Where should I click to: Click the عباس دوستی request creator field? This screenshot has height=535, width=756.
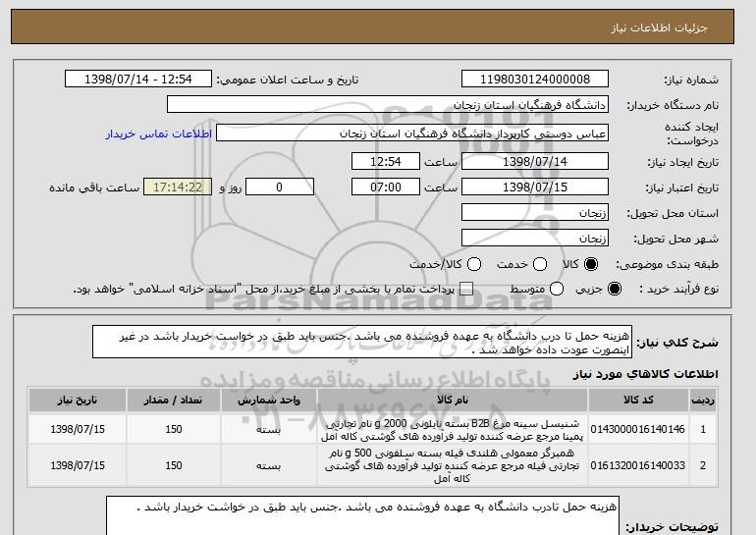(x=412, y=134)
